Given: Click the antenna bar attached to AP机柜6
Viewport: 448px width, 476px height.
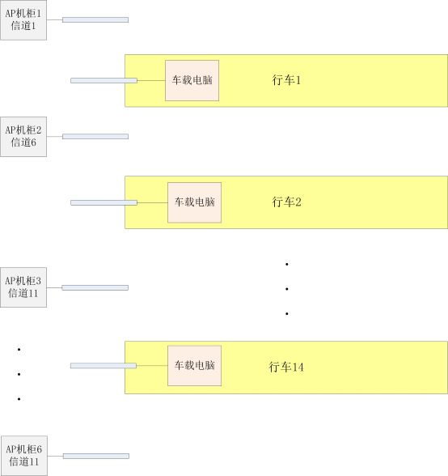Looking at the screenshot, I should pyautogui.click(x=96, y=456).
